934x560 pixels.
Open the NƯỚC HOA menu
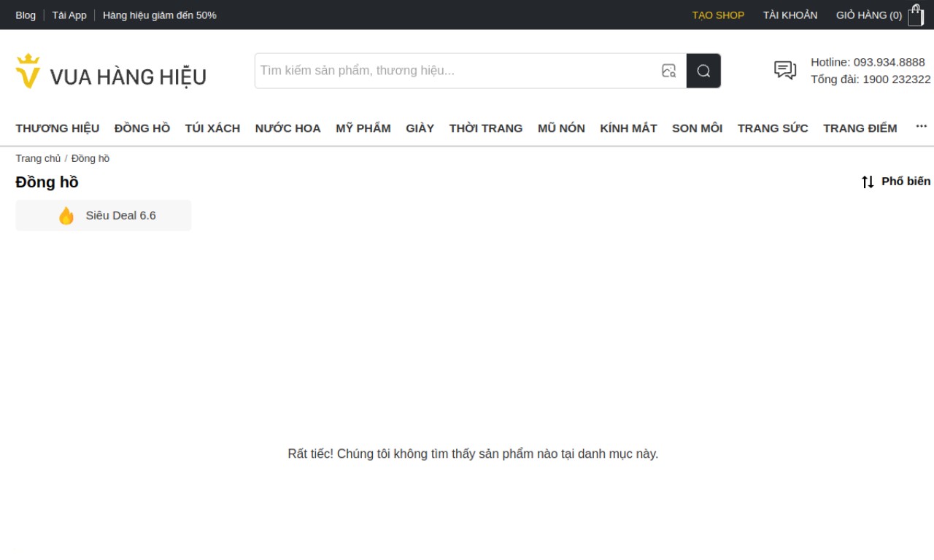(x=288, y=128)
